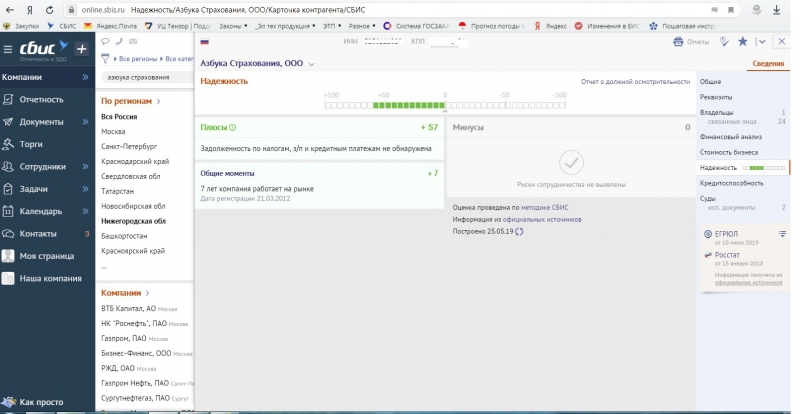
Task: Open Календарь section
Action: 41,211
